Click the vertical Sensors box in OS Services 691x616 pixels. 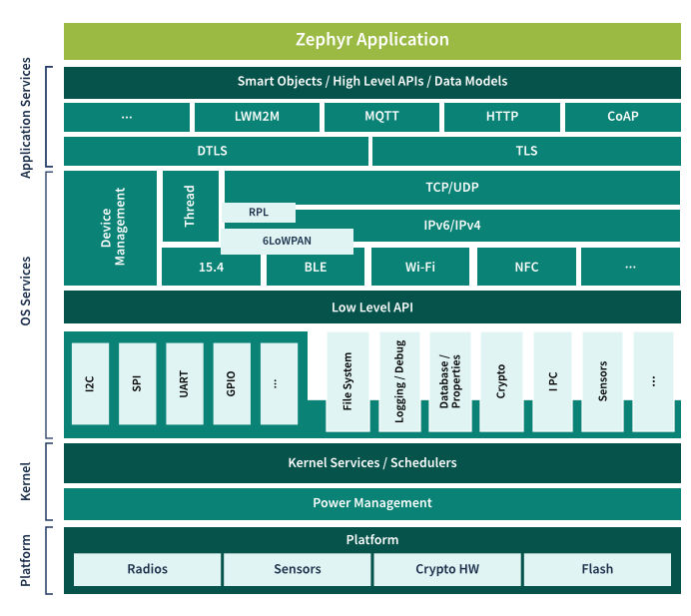[602, 381]
